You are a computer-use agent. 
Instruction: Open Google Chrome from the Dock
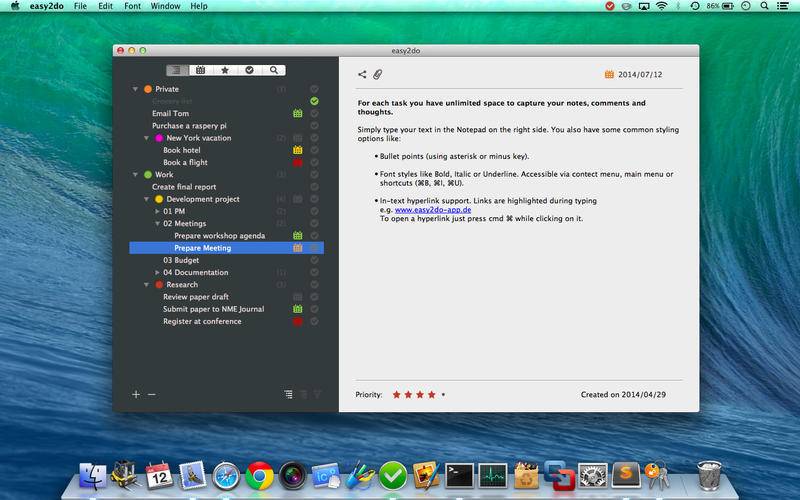tap(259, 476)
